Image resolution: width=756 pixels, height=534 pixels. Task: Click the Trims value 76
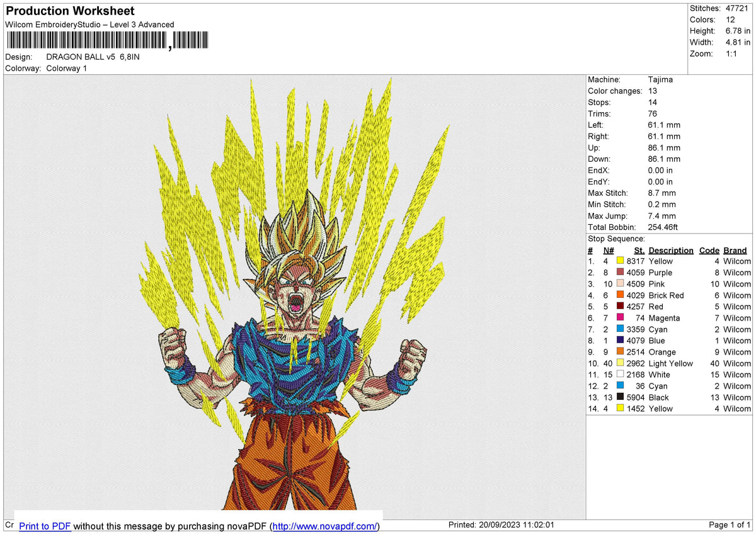(653, 114)
